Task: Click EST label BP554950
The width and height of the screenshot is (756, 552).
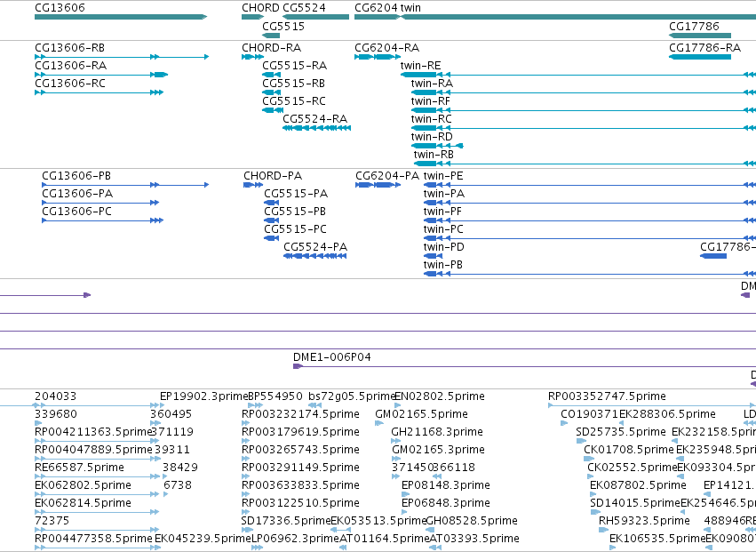Action: click(275, 396)
